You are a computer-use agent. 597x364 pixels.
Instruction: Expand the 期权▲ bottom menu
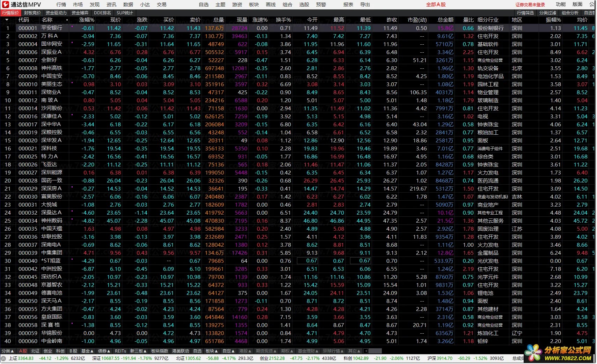coord(287,351)
